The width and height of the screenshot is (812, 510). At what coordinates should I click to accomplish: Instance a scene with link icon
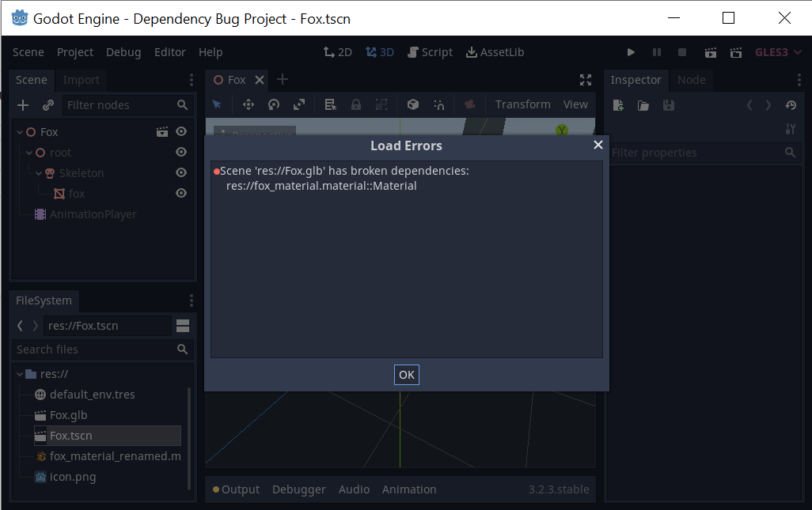click(48, 105)
